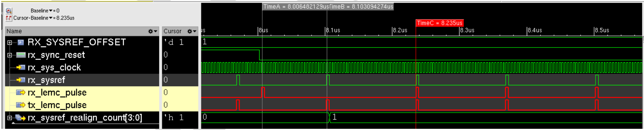Image resolution: width=644 pixels, height=130 pixels.
Task: Click the bus icon of rx_sysref_realign_count
Action: [20, 118]
